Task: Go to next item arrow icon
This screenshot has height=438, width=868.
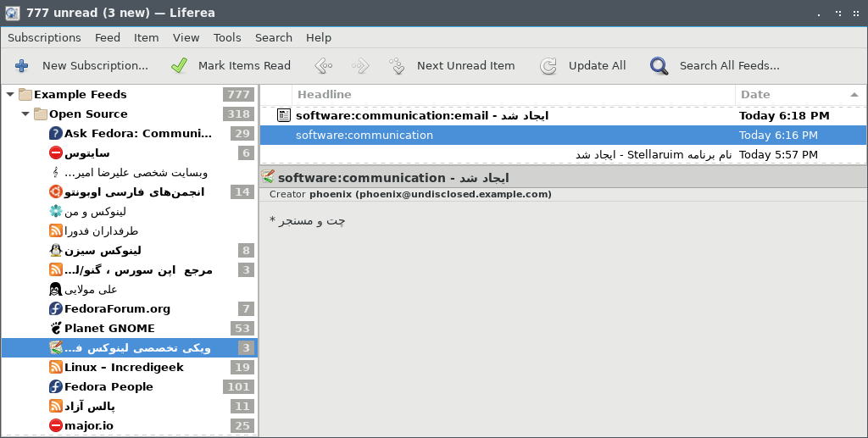Action: [x=360, y=66]
